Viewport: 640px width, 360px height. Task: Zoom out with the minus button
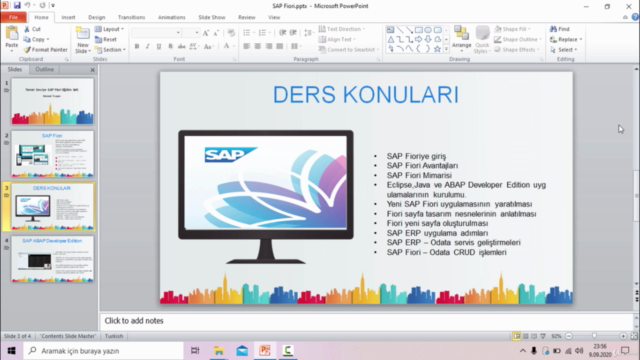(569, 336)
